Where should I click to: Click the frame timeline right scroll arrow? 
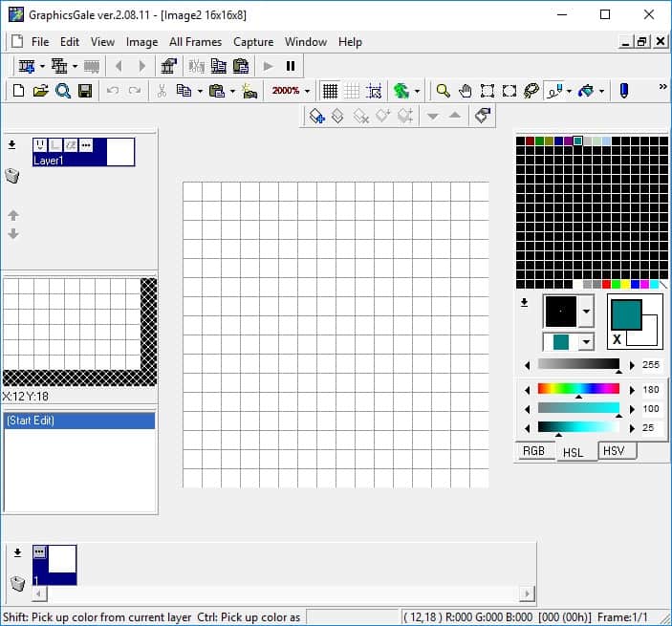pos(527,594)
